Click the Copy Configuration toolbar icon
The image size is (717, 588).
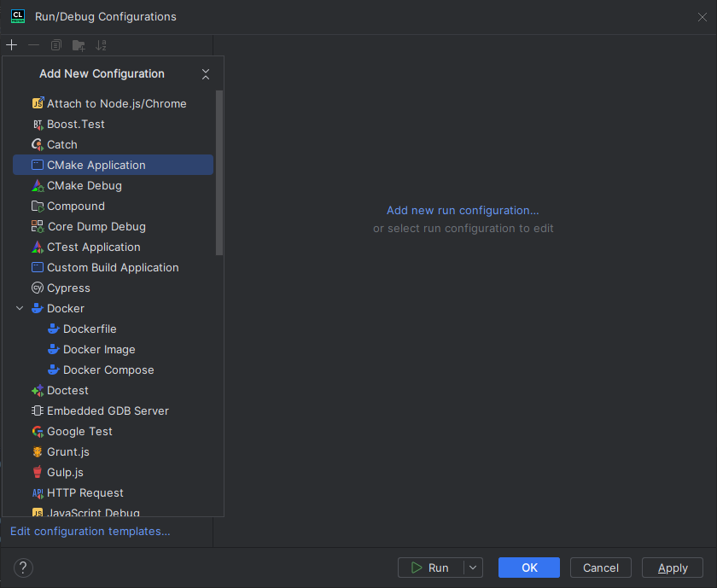(55, 45)
